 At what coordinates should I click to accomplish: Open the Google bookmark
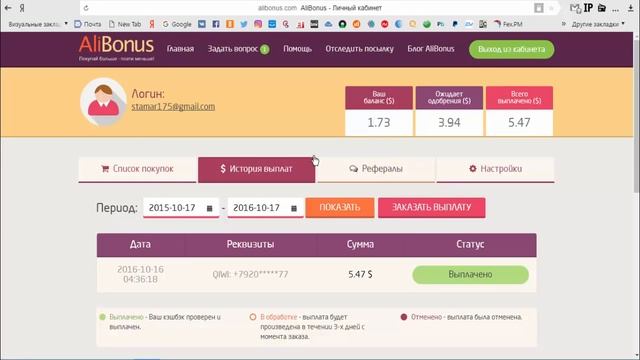[x=177, y=24]
